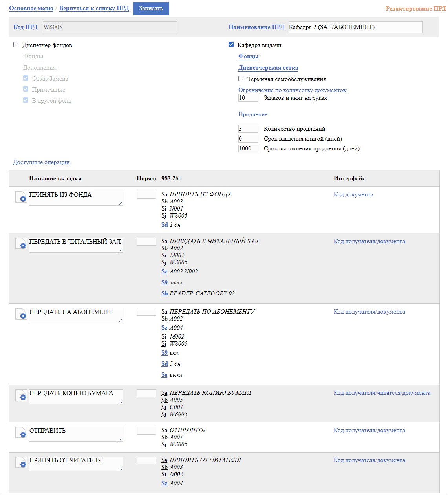Click the Код ПРД field WS005
Viewport: 448px width, 495px height.
(x=110, y=27)
